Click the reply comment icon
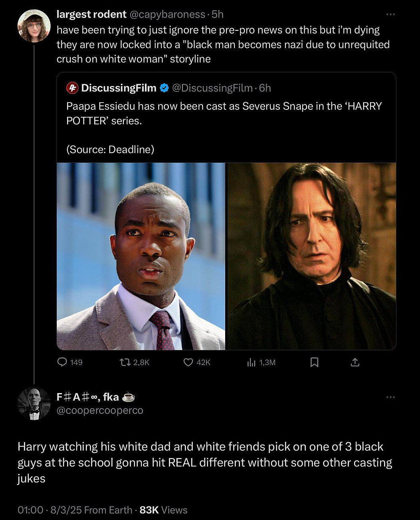420x520 pixels. (x=62, y=362)
